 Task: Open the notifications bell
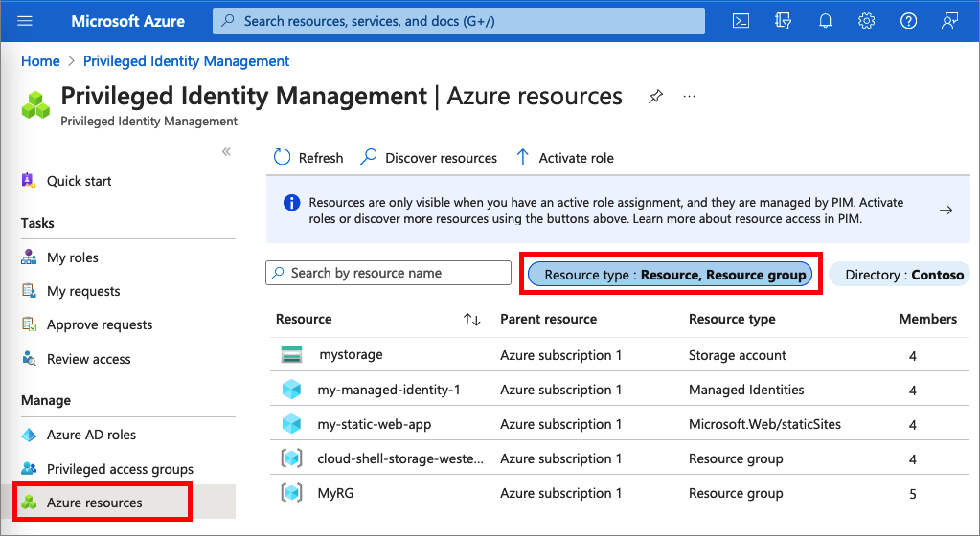(825, 21)
